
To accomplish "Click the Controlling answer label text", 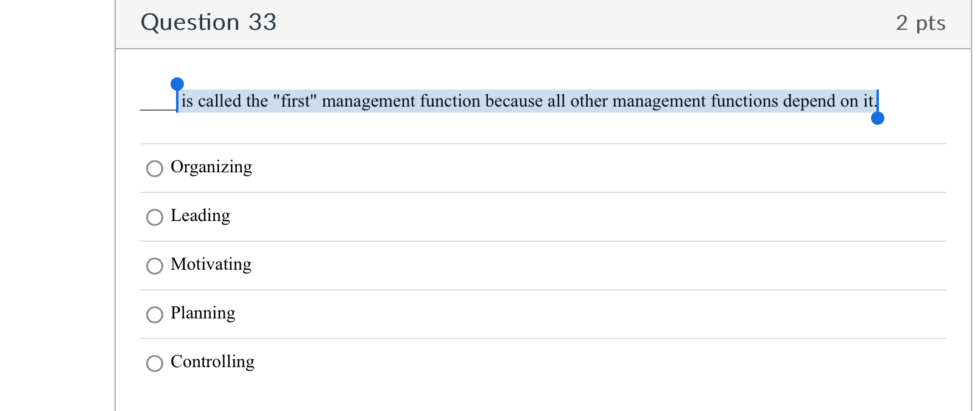I will [x=213, y=362].
